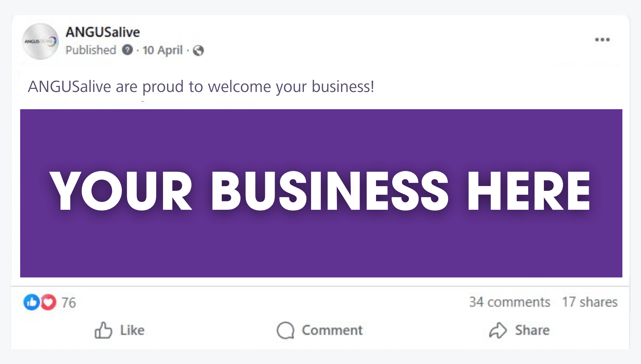Click the red heart reaction icon
The height and width of the screenshot is (364, 641).
click(49, 302)
